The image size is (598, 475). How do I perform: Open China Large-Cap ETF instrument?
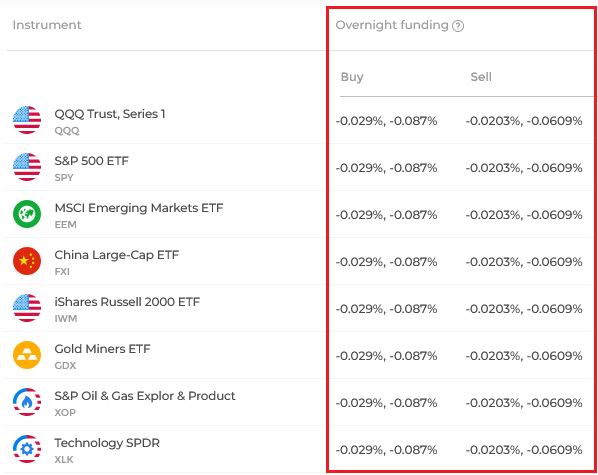[x=117, y=254]
